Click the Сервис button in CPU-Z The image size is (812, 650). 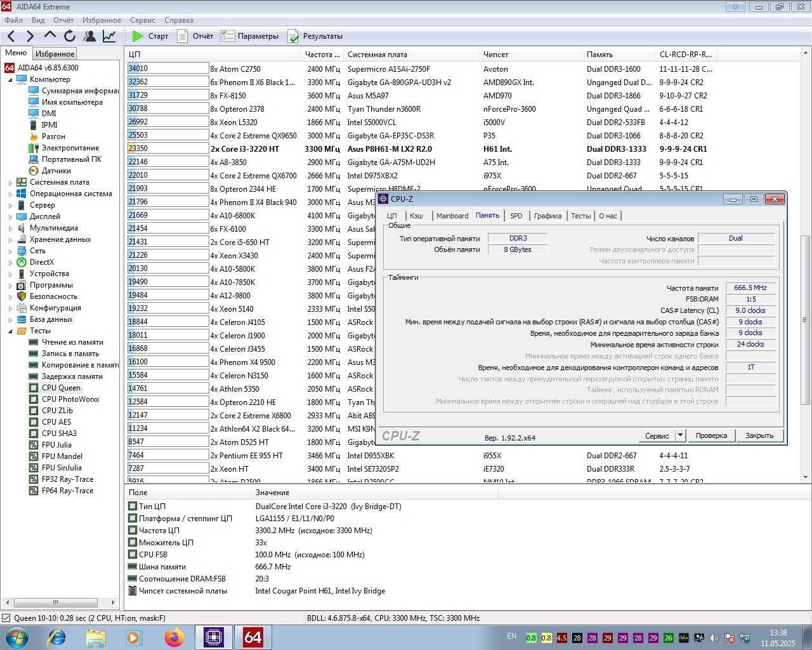[657, 435]
